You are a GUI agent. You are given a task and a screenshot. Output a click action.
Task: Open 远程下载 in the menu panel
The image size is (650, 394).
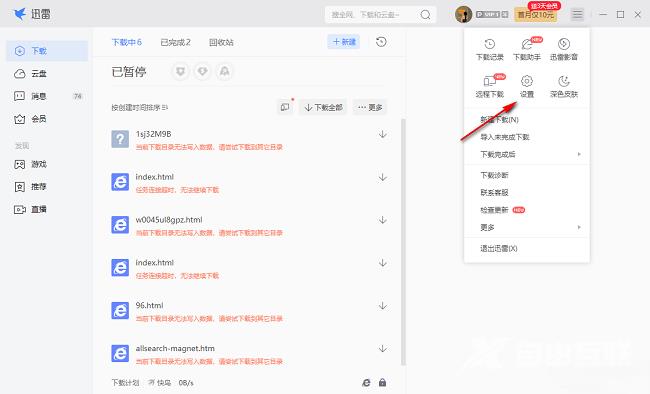[490, 86]
